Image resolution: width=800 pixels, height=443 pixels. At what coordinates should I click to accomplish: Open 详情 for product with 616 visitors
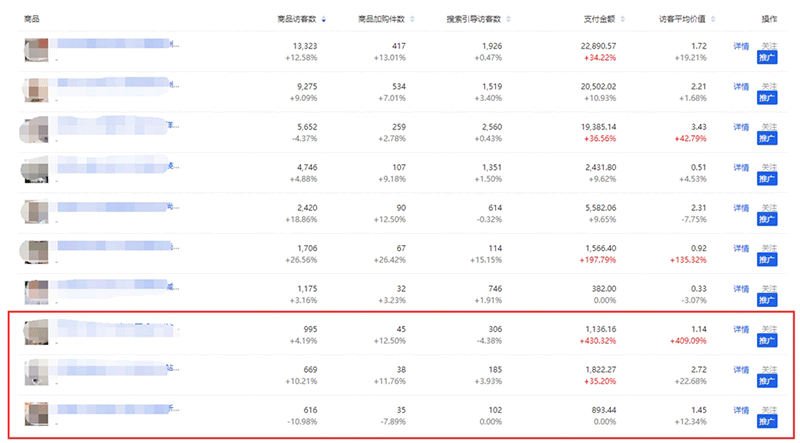point(741,410)
